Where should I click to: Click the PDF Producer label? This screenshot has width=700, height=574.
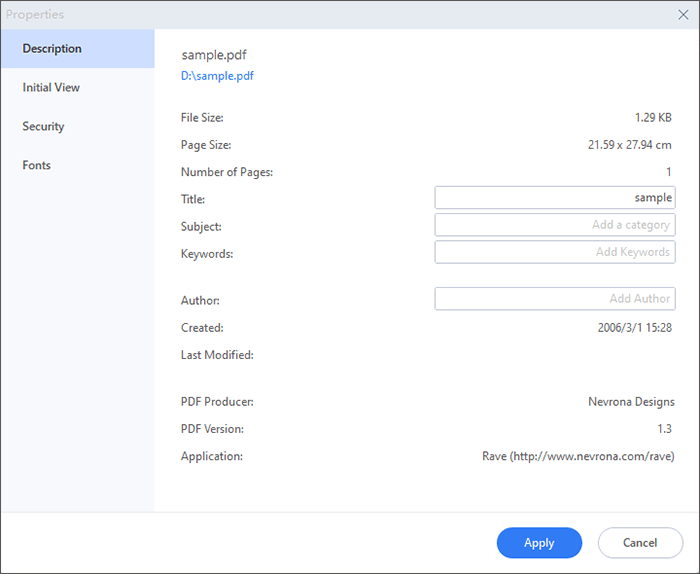[217, 402]
